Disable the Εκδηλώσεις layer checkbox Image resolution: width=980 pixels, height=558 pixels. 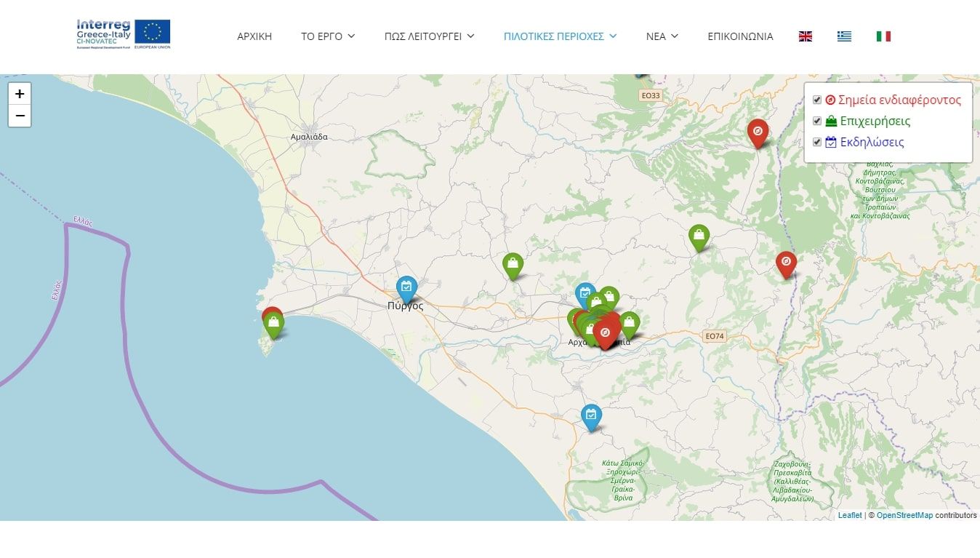pos(817,143)
